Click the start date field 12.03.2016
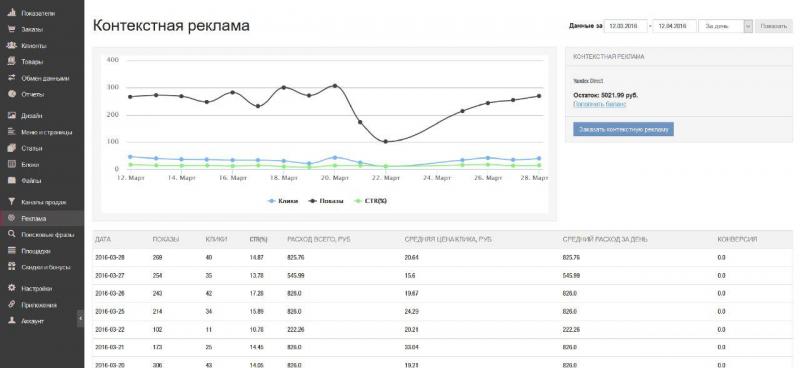 [x=626, y=26]
